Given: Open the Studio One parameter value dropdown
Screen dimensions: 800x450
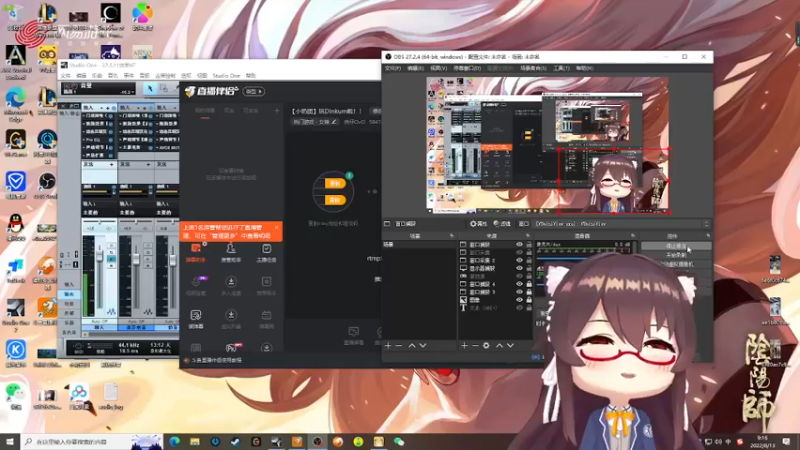Looking at the screenshot, I should [x=134, y=92].
